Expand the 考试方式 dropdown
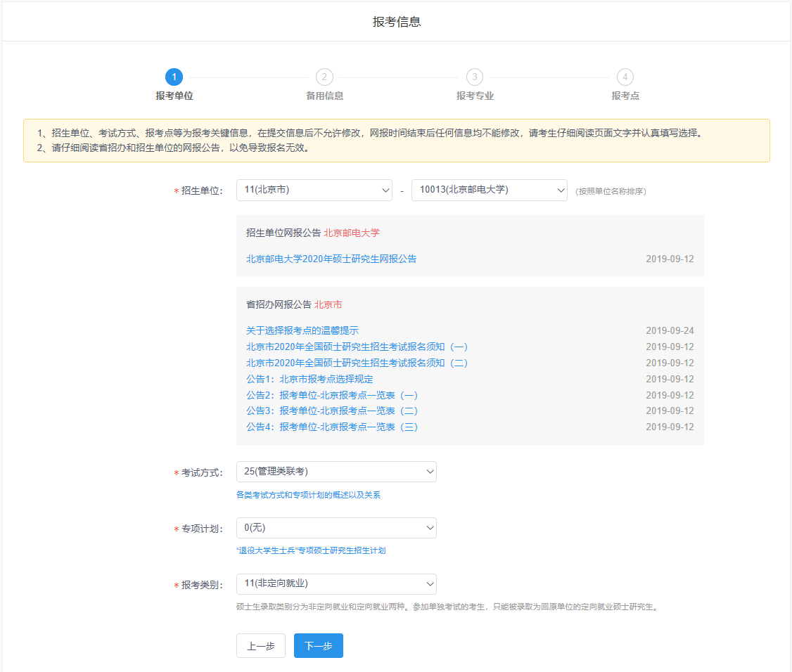The image size is (792, 672). click(336, 472)
